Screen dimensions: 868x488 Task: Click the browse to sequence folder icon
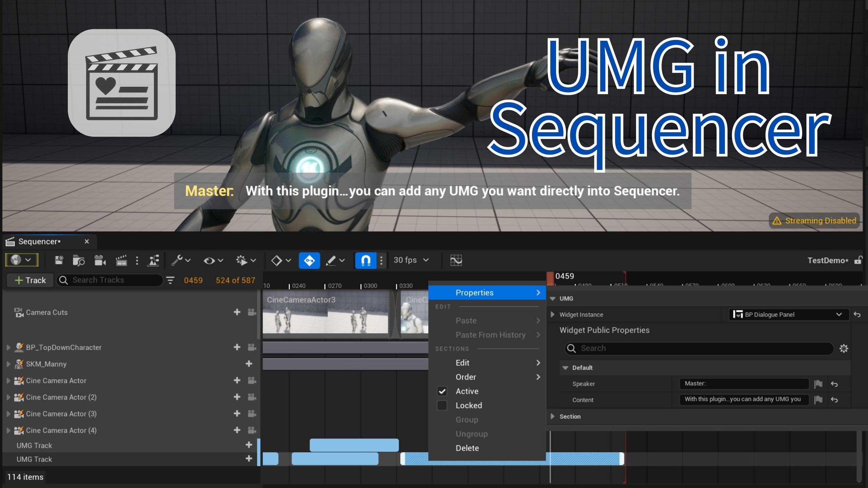click(79, 260)
